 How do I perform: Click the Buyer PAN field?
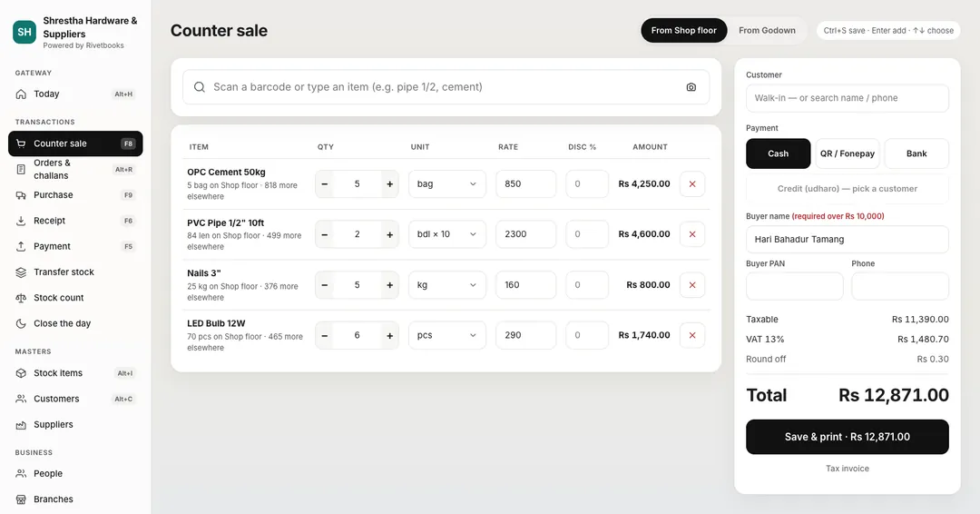(794, 286)
